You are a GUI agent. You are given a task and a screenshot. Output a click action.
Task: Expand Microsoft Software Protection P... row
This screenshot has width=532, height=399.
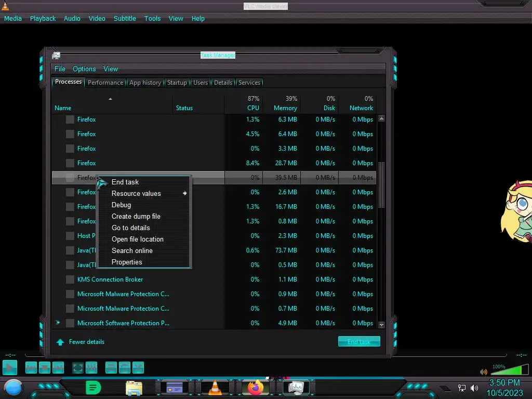pos(58,323)
